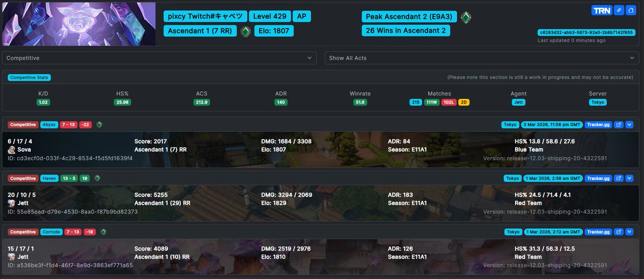Click rank emblem in the Corrode match header

pos(104,232)
